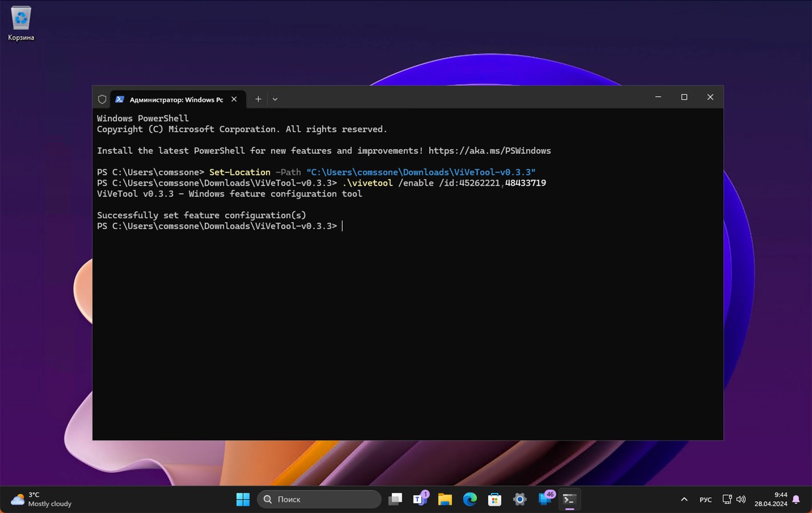Image resolution: width=812 pixels, height=513 pixels.
Task: Select the Администратор: Windows PowerShell tab
Action: 176,100
